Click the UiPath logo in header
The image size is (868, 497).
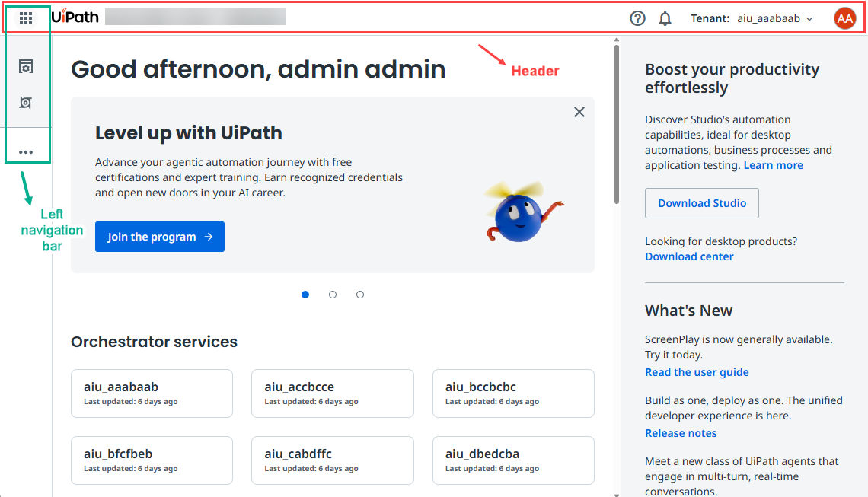click(75, 17)
